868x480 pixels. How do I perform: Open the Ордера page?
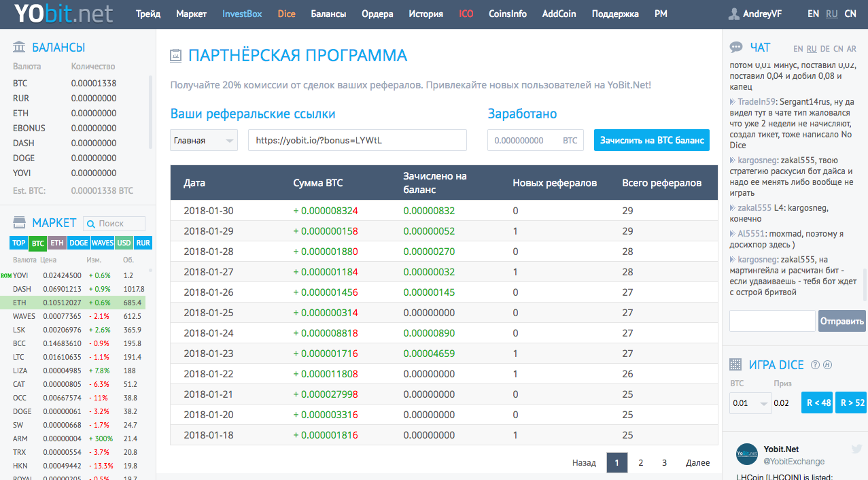(x=377, y=14)
